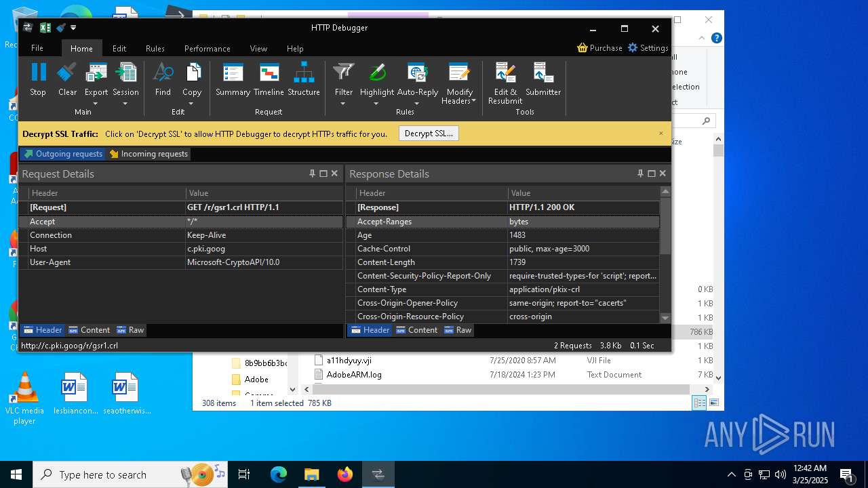Click the Session icon
868x488 pixels.
tap(125, 73)
